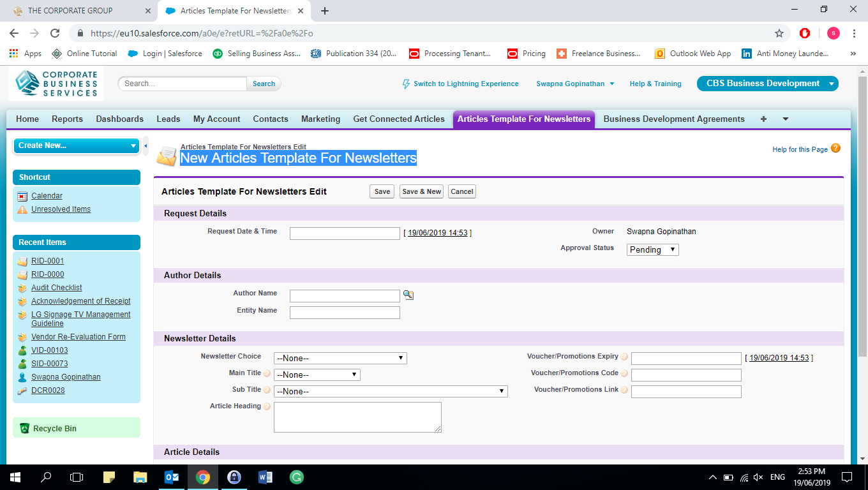Screen dimensions: 868x490
Task: Open the CBS Business Development app menu
Action: point(767,84)
